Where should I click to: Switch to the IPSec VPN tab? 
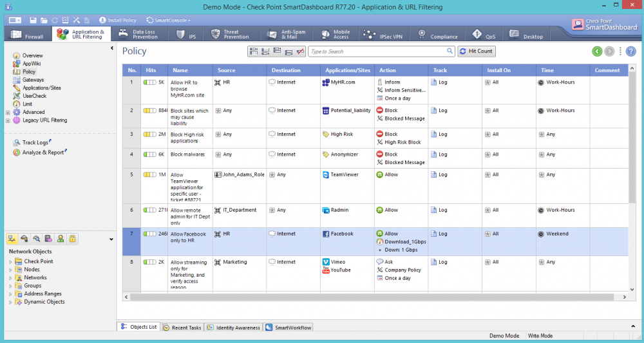coord(384,35)
